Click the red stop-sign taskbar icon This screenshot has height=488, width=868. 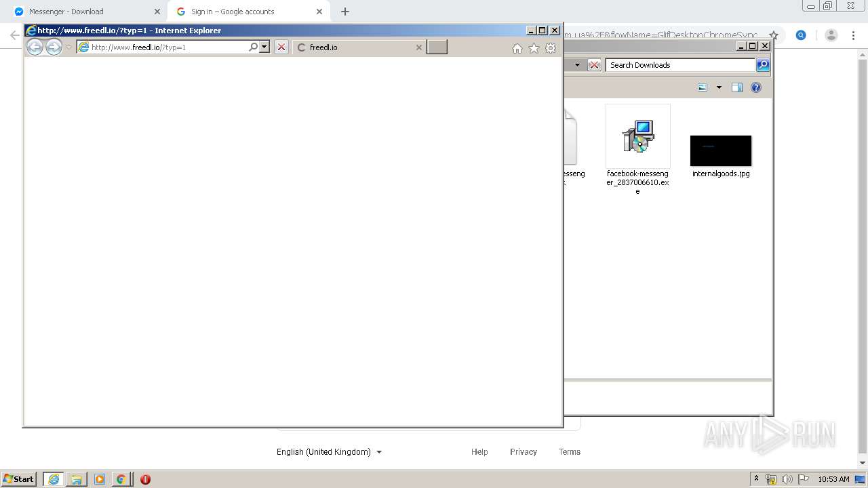tap(145, 479)
